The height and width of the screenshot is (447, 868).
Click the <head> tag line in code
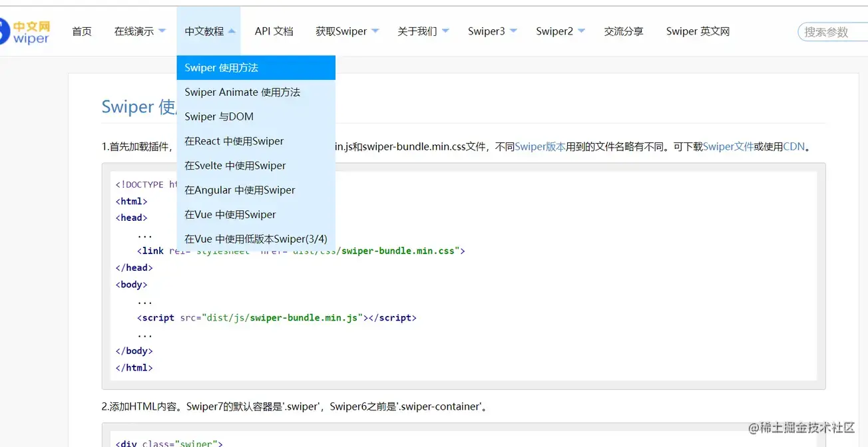click(131, 218)
